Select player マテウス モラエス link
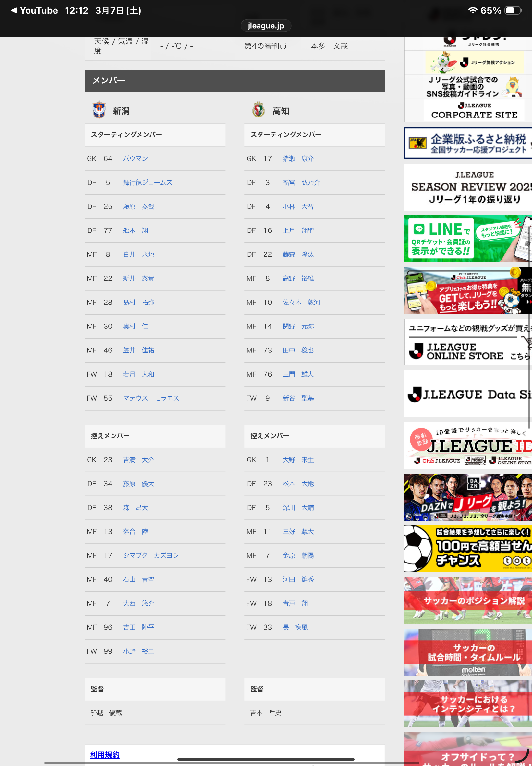Viewport: 532px width, 766px height. click(151, 398)
